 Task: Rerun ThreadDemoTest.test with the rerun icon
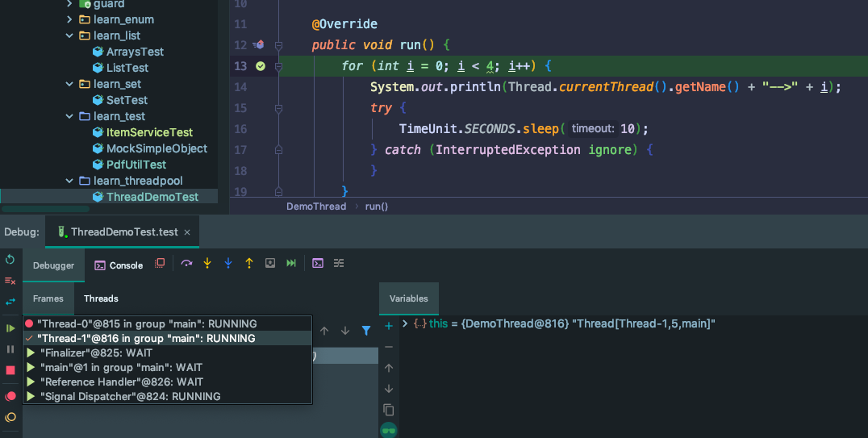pos(10,259)
